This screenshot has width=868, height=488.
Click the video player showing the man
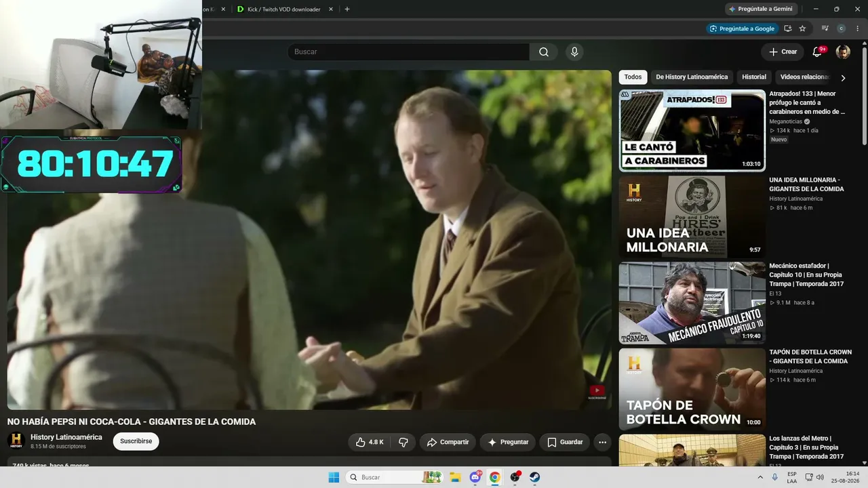tap(309, 240)
